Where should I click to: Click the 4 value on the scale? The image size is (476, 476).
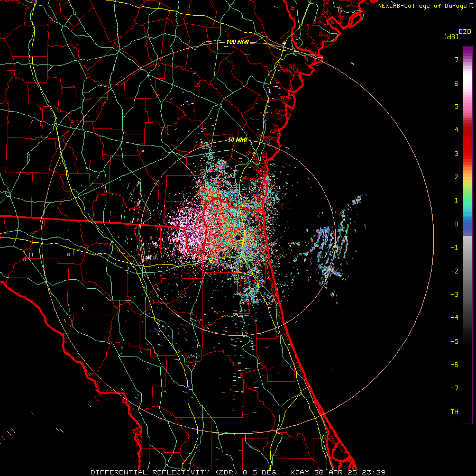coord(456,130)
